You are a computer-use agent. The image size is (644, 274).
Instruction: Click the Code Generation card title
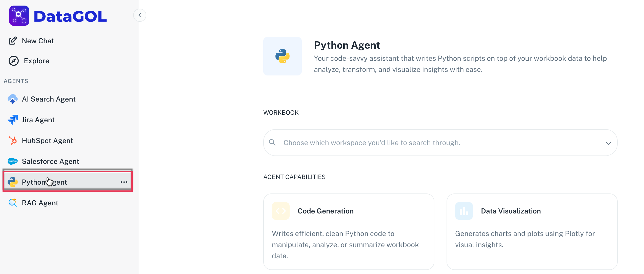pyautogui.click(x=326, y=211)
